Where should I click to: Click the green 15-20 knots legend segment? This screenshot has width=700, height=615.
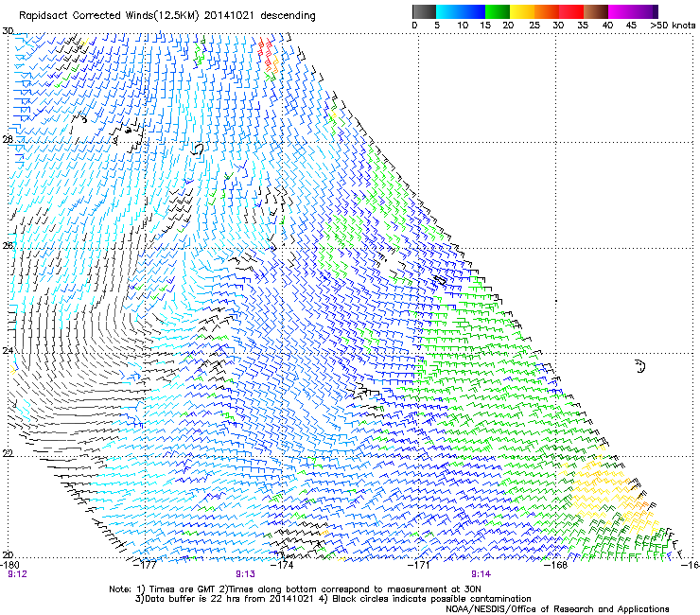(x=498, y=11)
